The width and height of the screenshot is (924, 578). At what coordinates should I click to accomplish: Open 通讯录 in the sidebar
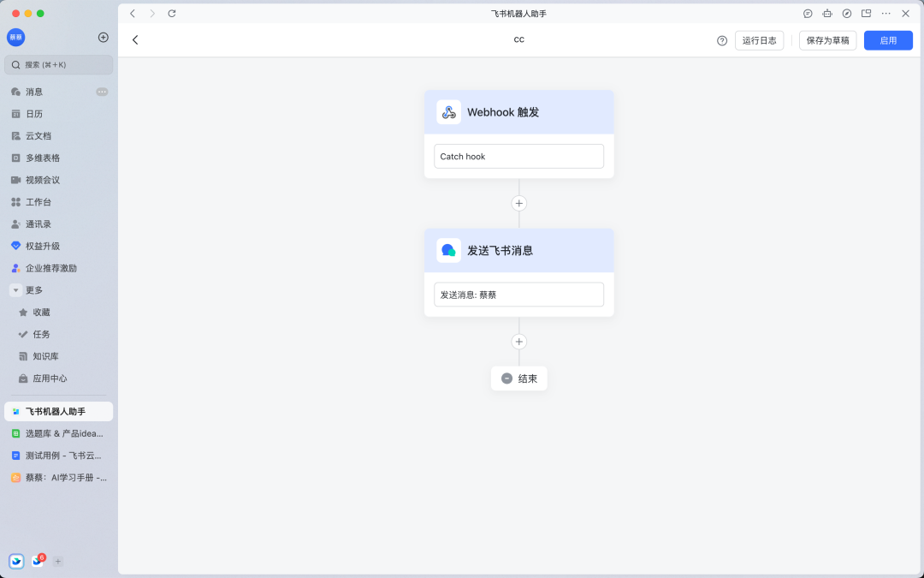(x=58, y=224)
